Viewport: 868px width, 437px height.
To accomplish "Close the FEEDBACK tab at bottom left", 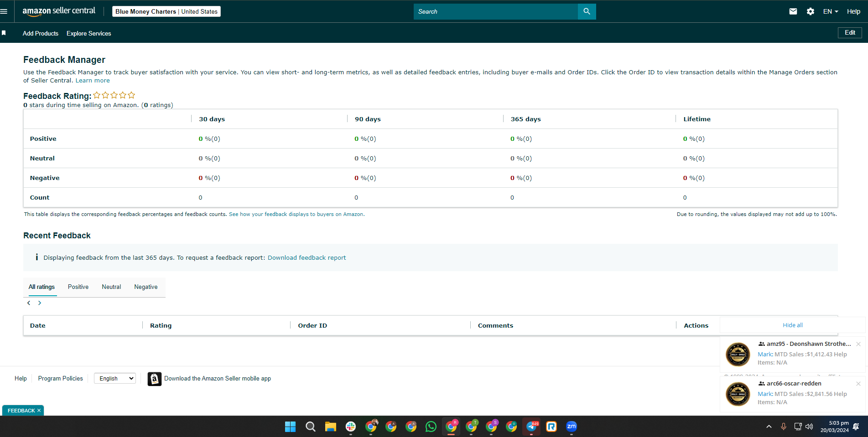I will point(39,411).
